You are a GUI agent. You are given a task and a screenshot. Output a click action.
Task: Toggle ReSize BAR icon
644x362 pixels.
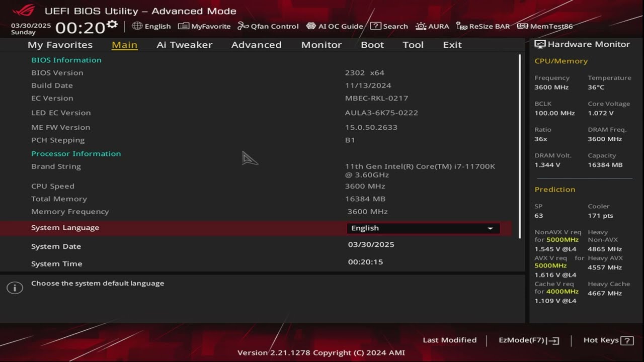coord(461,26)
